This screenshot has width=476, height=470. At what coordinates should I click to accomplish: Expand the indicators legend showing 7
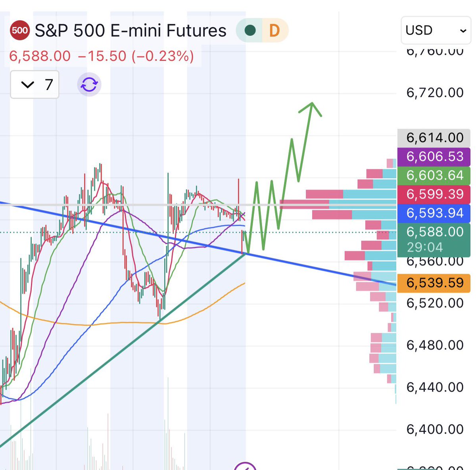click(x=35, y=84)
